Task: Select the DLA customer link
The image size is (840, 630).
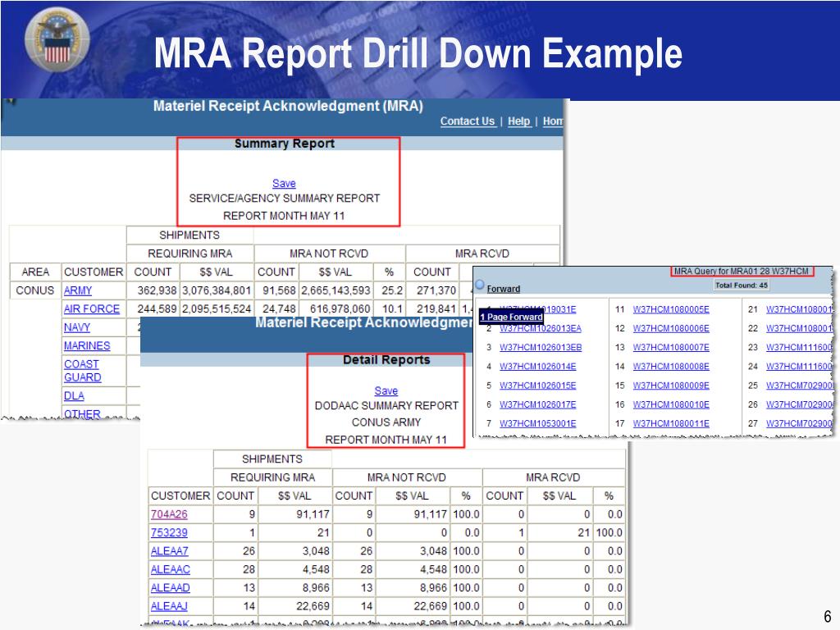Action: point(74,396)
